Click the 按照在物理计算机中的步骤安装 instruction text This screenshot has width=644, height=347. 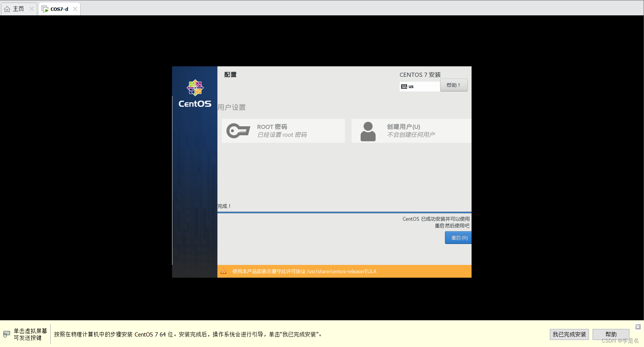tap(188, 334)
